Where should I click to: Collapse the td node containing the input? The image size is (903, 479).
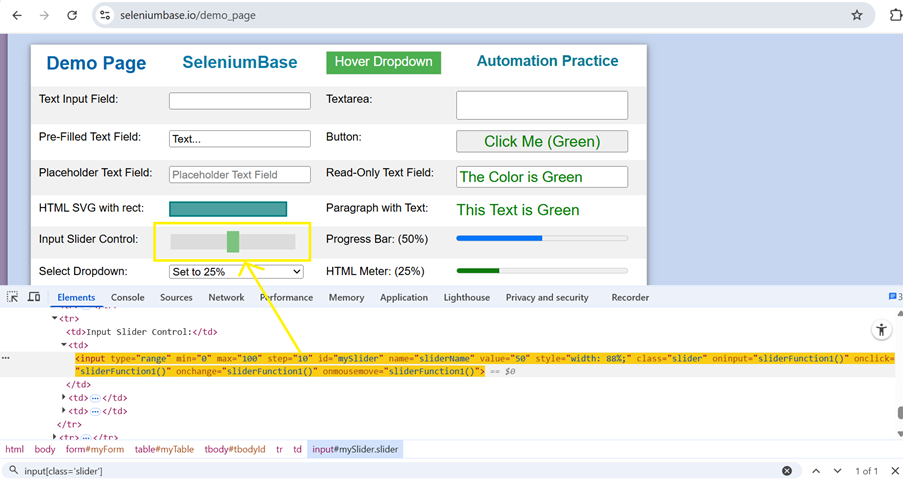(63, 345)
